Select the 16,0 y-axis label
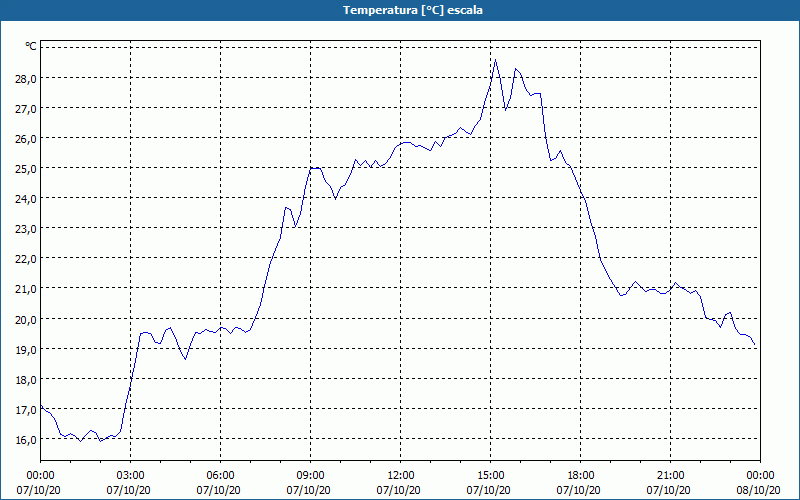Viewport: 800px width, 500px height. 26,440
